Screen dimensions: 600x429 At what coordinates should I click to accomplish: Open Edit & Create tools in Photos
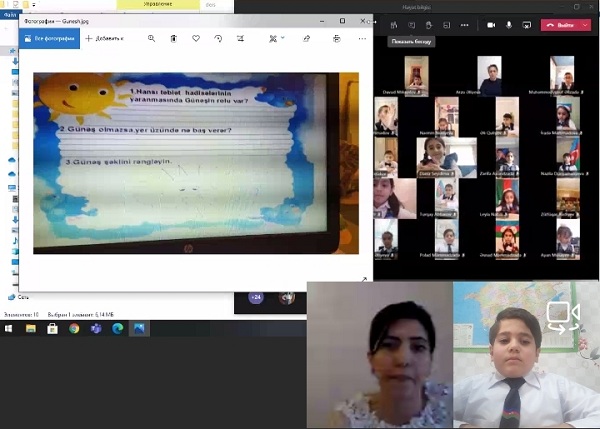click(273, 39)
